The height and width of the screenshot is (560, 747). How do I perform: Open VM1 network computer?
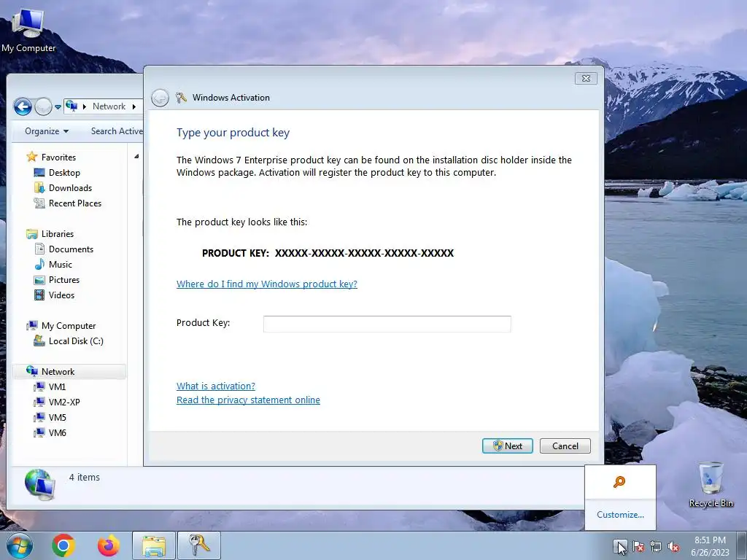pyautogui.click(x=57, y=386)
